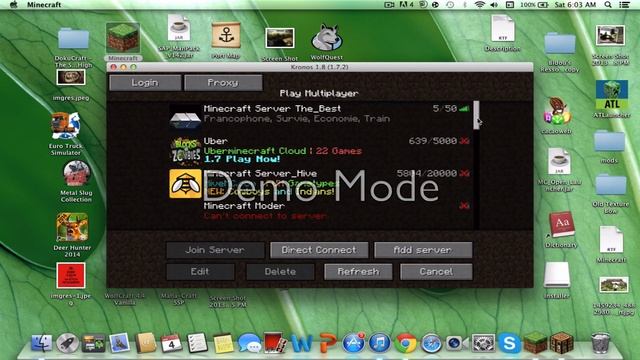Open Skype in the dock
Viewport: 640px width, 360px height.
click(x=509, y=343)
